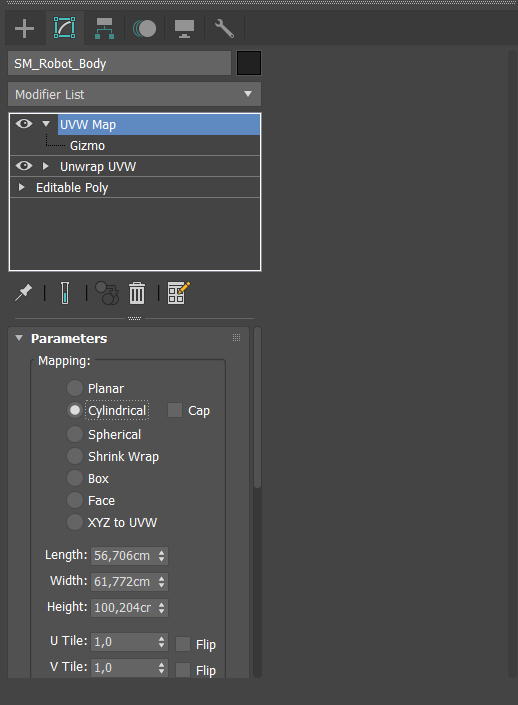
Task: Click the stack panel resize grip
Action: 134,318
